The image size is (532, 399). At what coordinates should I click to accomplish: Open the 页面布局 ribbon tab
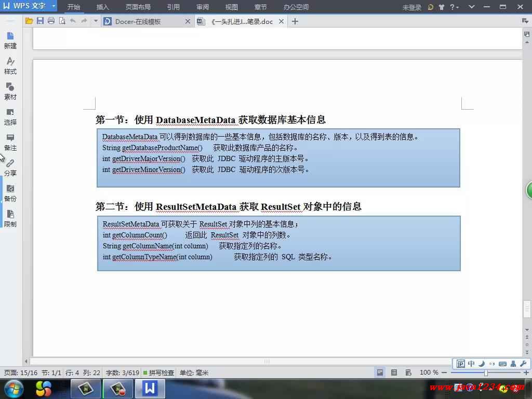coord(138,7)
